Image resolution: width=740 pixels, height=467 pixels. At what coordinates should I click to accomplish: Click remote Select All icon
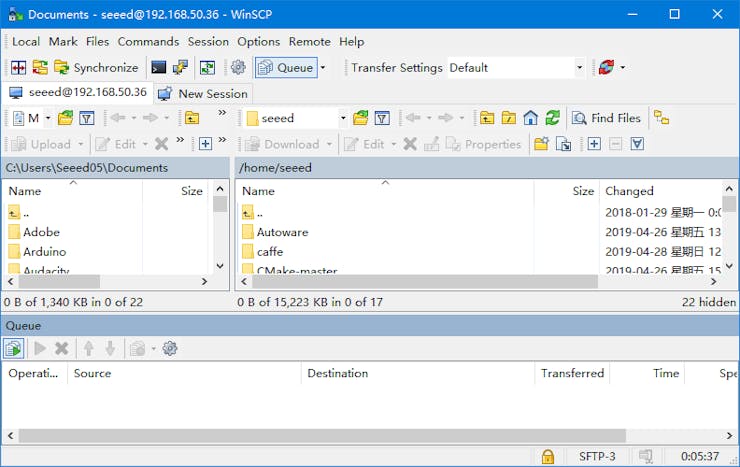pos(637,144)
